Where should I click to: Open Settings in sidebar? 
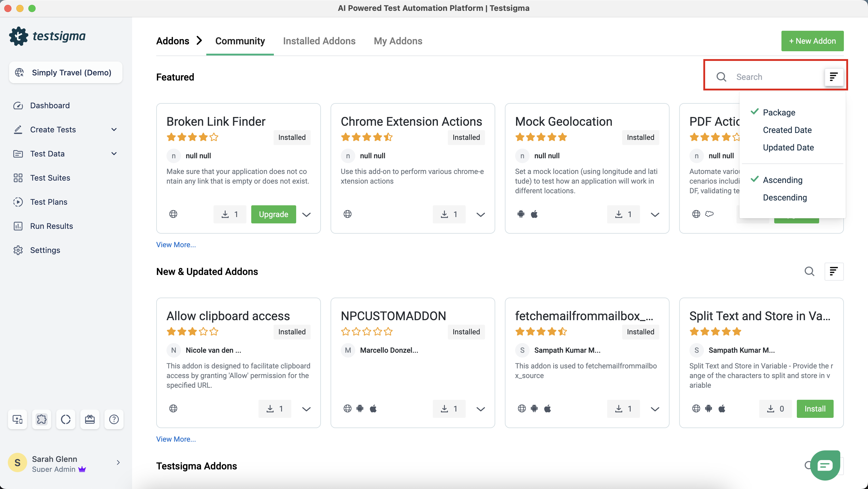(45, 250)
